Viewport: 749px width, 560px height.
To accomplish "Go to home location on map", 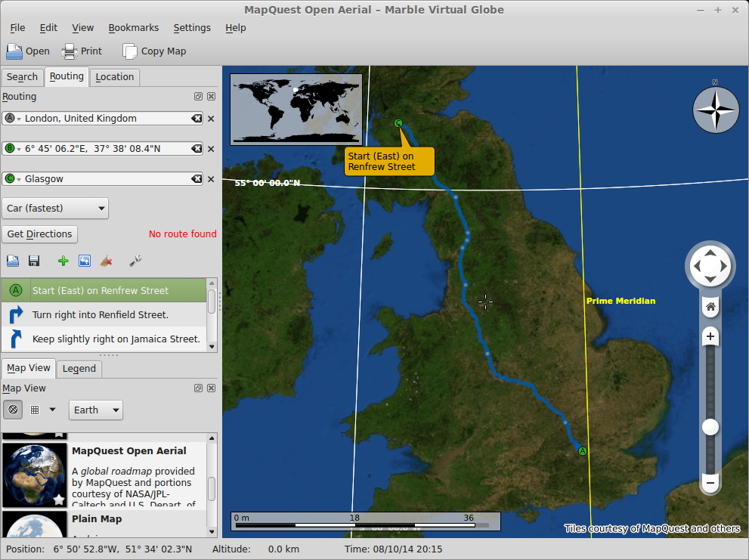I will [710, 306].
